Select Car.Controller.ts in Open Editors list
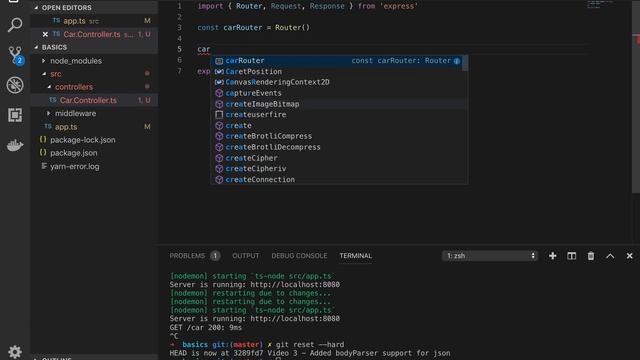This screenshot has height=360, width=640. [94, 34]
